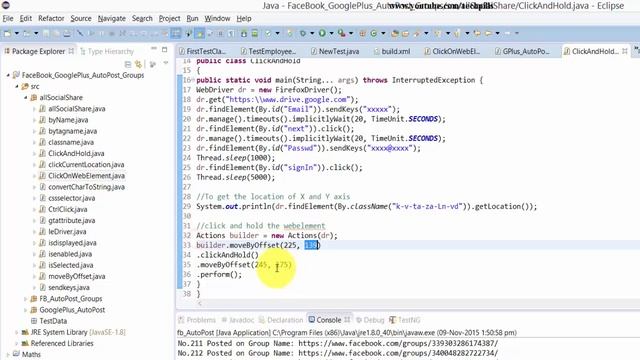Maximize the Package Explorer view
Image resolution: width=640 pixels, height=360 pixels.
pyautogui.click(x=164, y=49)
